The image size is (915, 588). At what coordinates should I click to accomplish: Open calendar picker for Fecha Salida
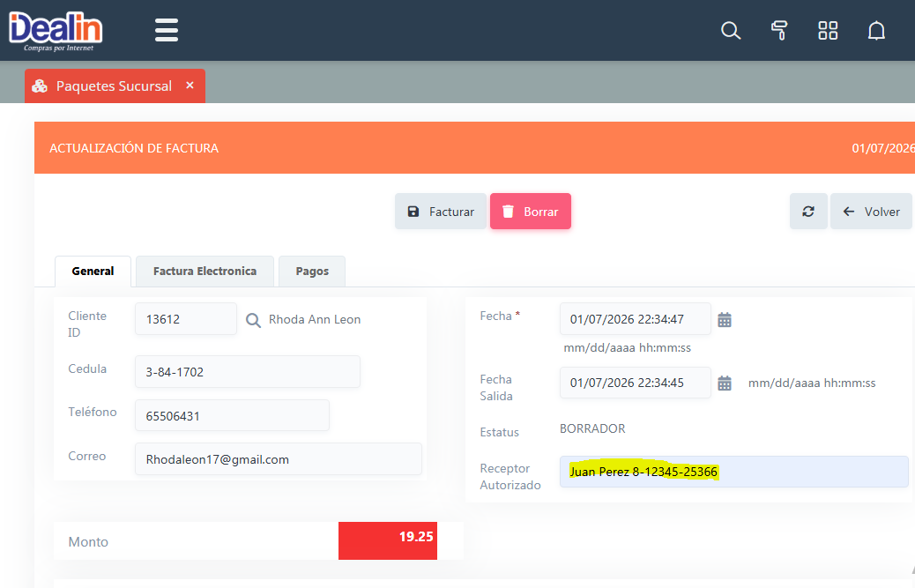[725, 383]
